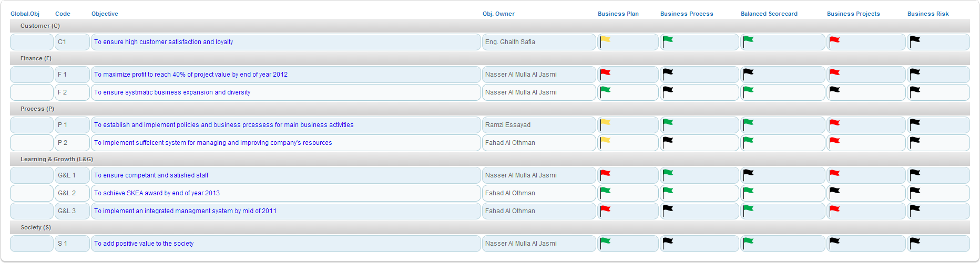Click the Obj. Owner column header

click(498, 14)
